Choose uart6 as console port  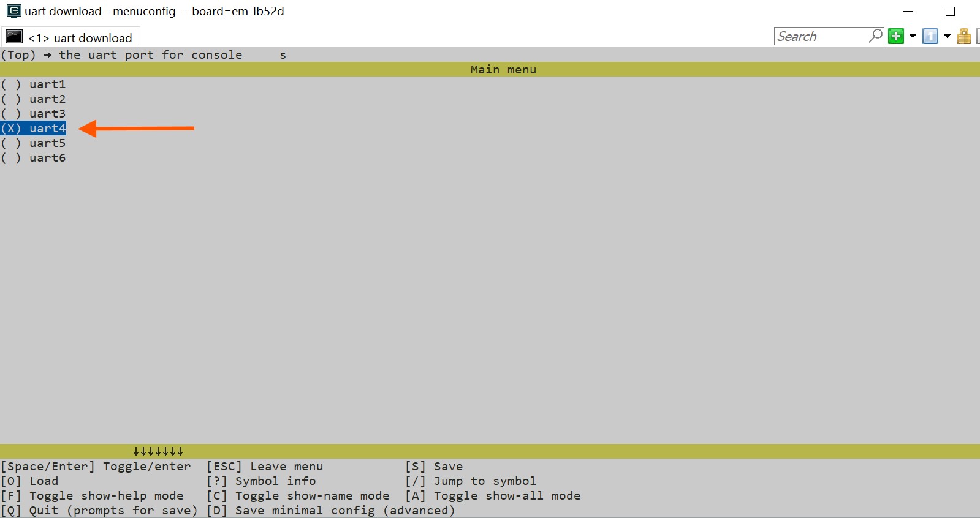tap(34, 158)
